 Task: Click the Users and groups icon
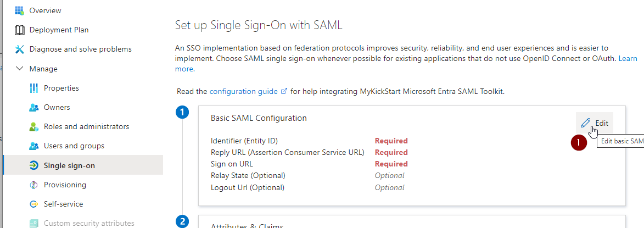[34, 146]
